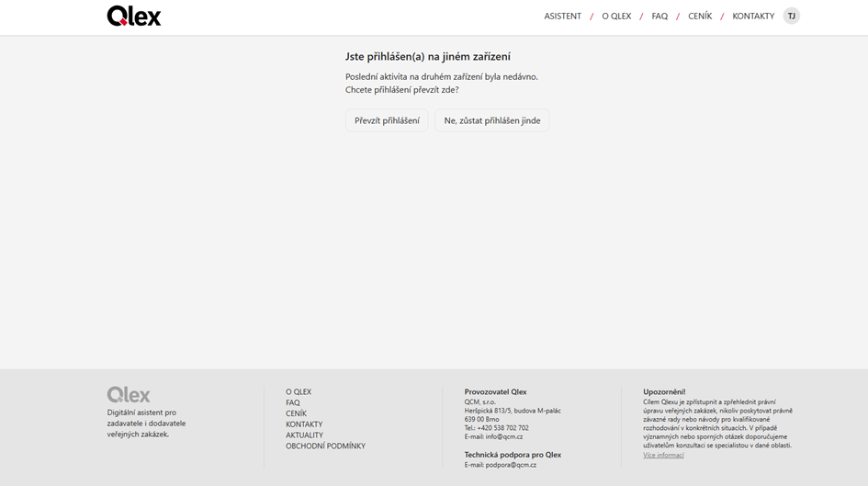Click the phone number +420 538 702 702
Image resolution: width=868 pixels, height=486 pixels.
tap(502, 427)
